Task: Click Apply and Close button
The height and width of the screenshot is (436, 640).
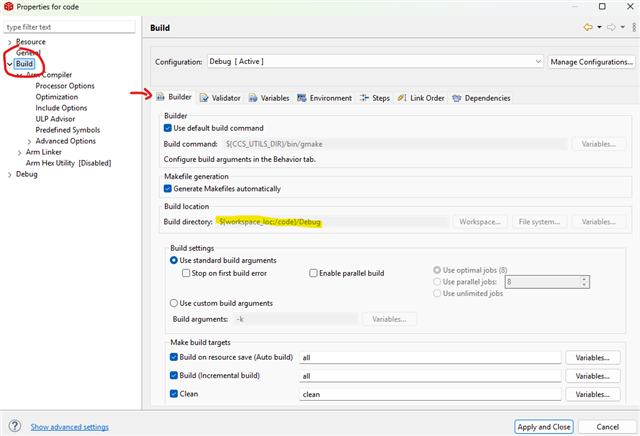Action: point(544,427)
